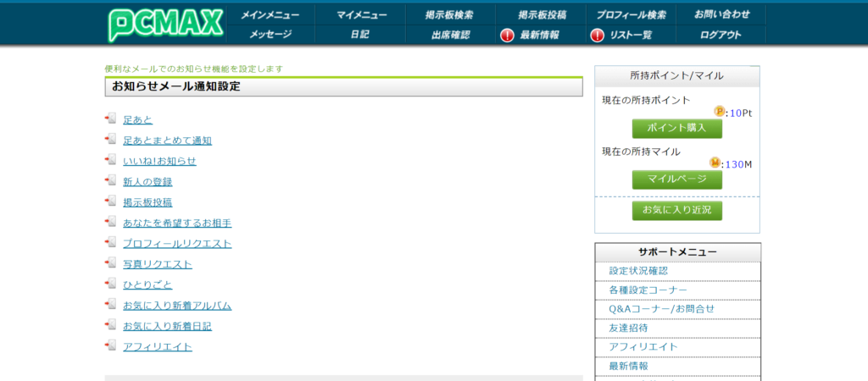Open the プロフィールリクエスト setting link
868x381 pixels.
pos(177,243)
